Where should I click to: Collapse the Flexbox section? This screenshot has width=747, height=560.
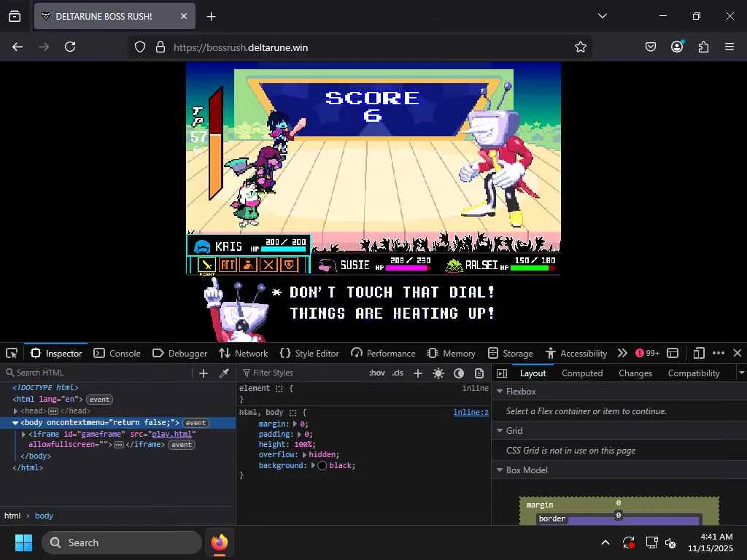(x=500, y=391)
